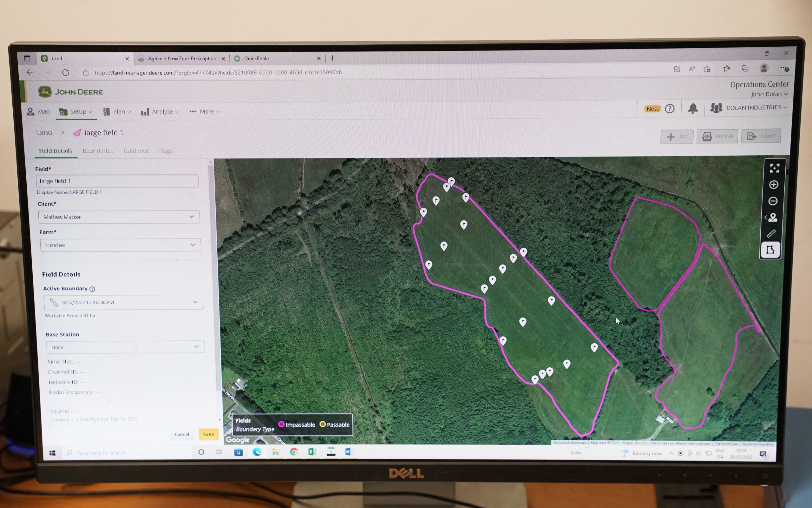Expand the Setup menu
The image size is (812, 508).
(76, 111)
